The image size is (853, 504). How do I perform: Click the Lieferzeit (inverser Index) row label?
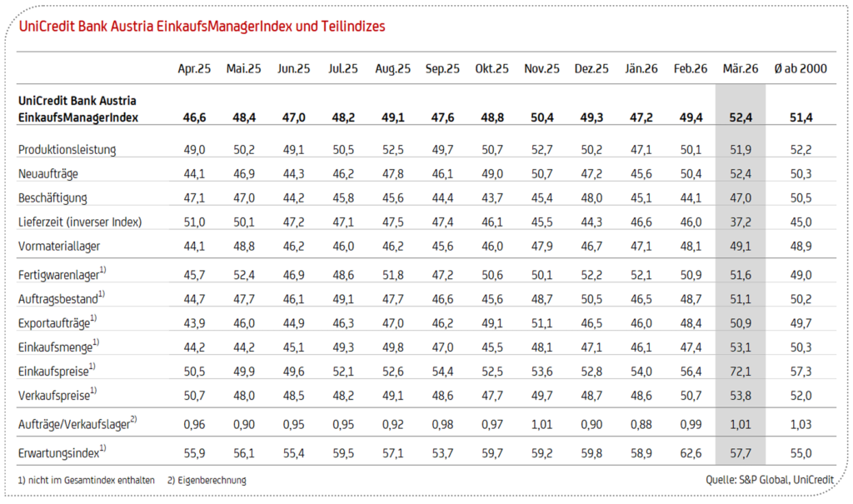[x=82, y=222]
